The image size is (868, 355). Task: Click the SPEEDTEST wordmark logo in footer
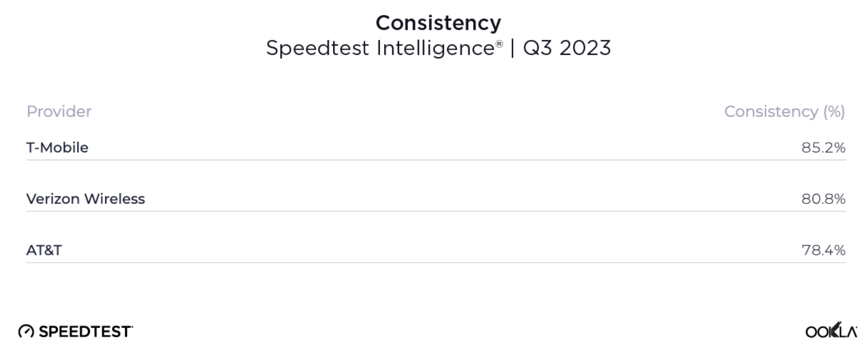(x=85, y=331)
